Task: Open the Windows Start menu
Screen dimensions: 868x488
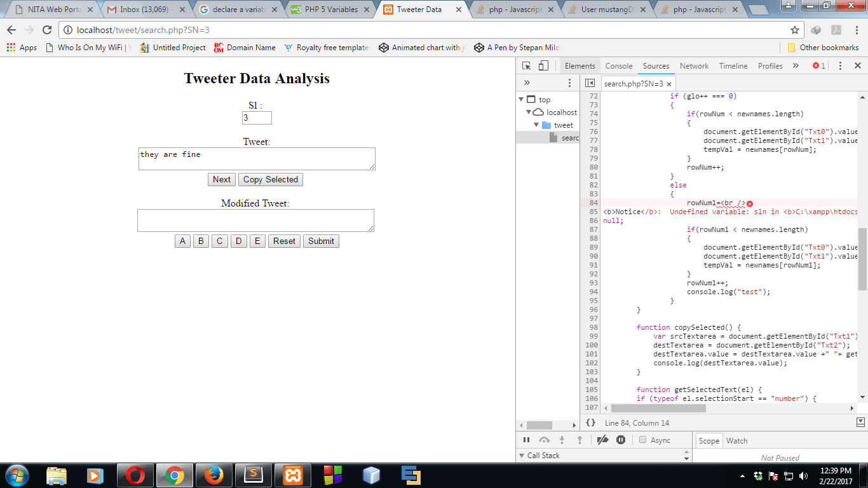Action: (x=16, y=475)
